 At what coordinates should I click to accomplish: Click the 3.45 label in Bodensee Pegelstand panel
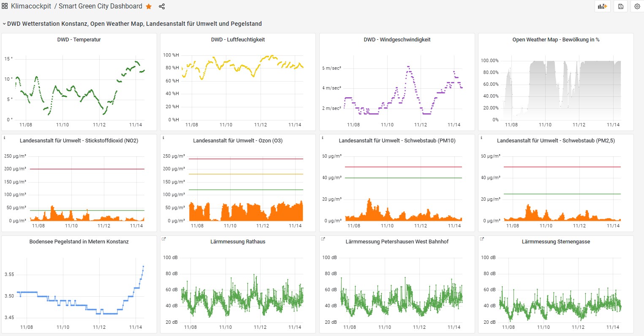9,318
